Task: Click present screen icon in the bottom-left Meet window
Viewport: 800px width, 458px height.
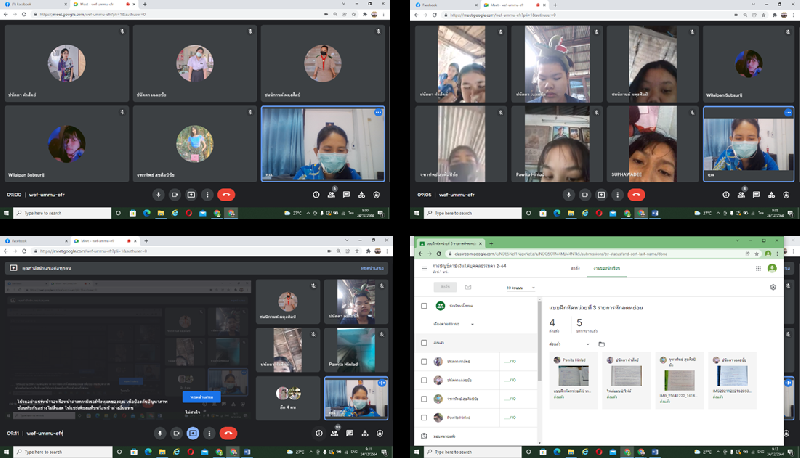Action: coord(191,434)
